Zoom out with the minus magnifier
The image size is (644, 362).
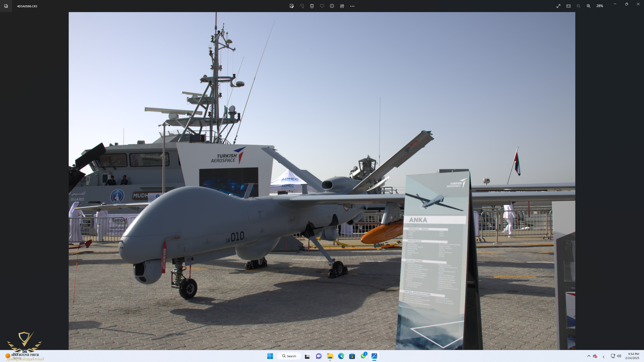579,6
